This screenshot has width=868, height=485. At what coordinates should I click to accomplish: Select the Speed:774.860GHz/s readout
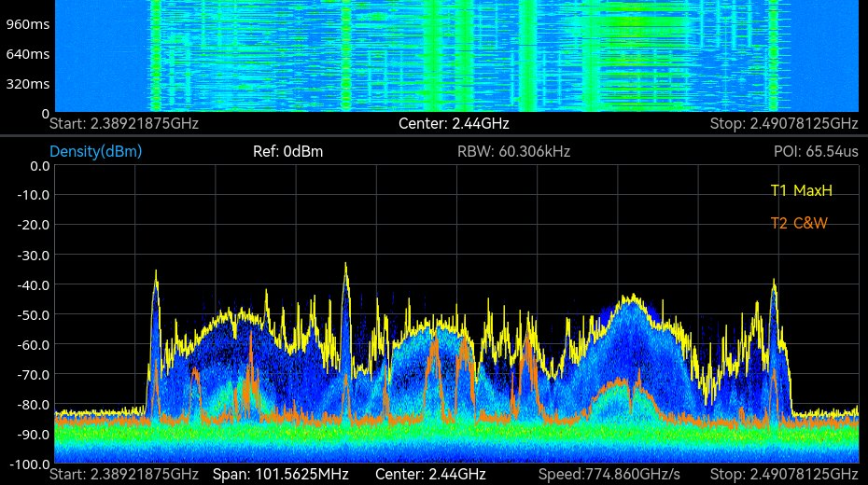[x=609, y=475]
